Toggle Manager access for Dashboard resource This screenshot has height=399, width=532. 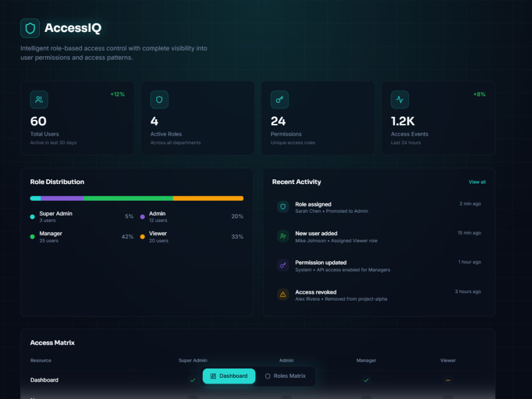pyautogui.click(x=366, y=380)
